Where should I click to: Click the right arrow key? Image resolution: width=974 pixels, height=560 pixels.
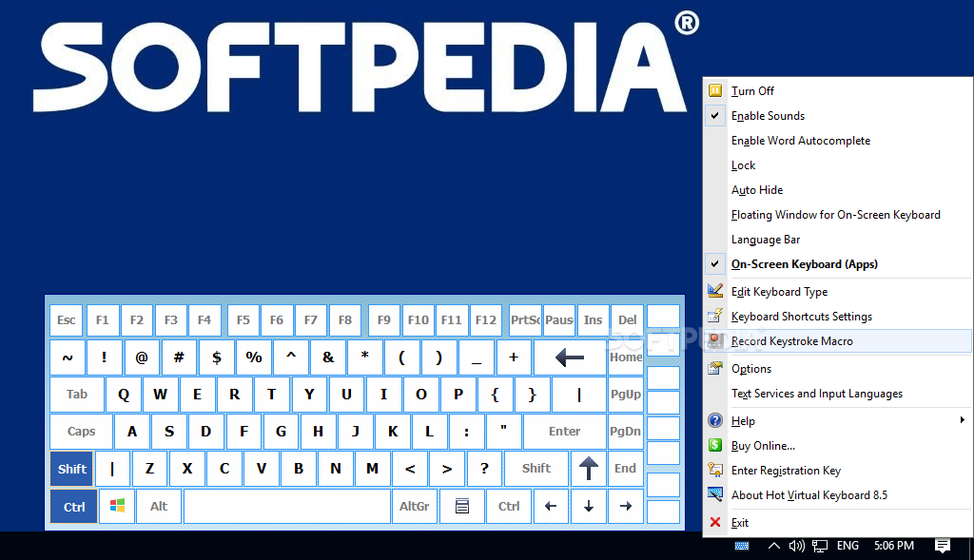[x=626, y=506]
